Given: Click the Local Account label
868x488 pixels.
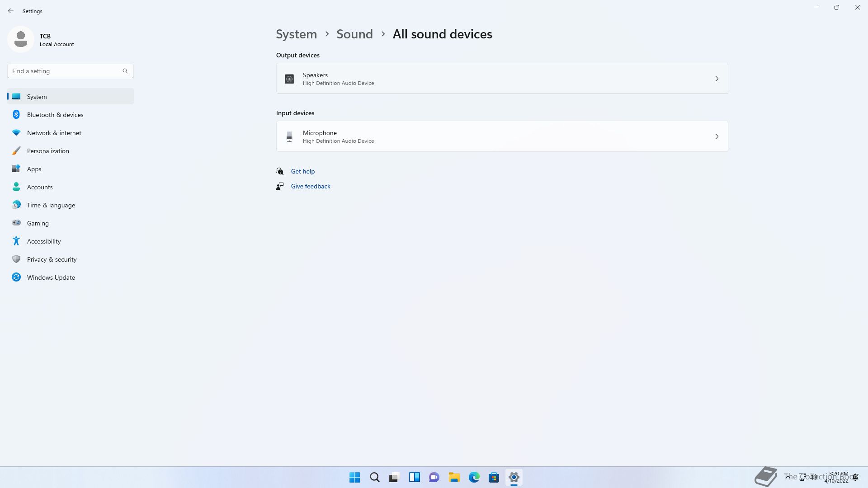Looking at the screenshot, I should tap(57, 44).
